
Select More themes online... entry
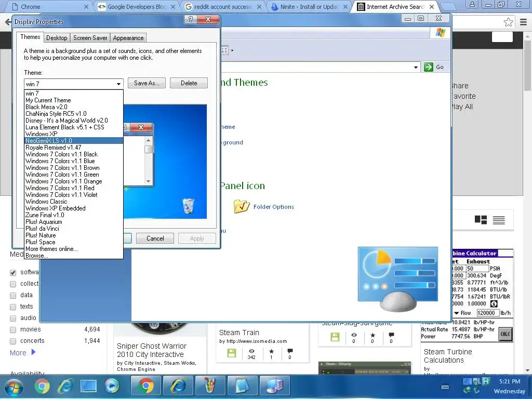74,249
